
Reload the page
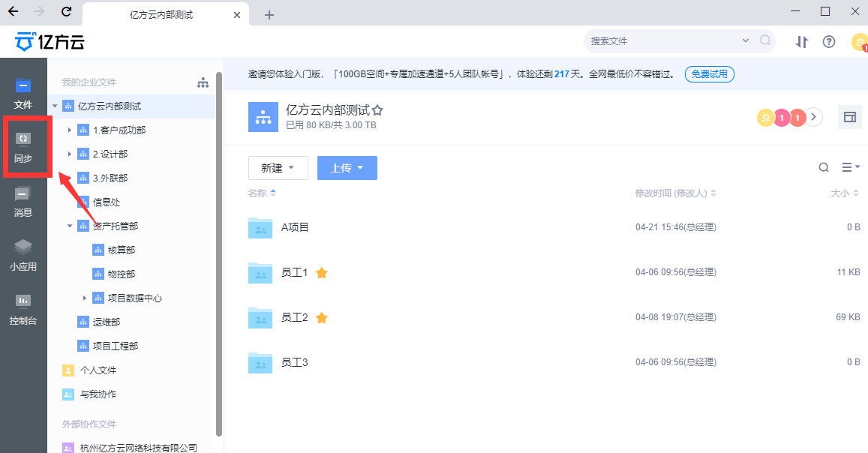[67, 11]
